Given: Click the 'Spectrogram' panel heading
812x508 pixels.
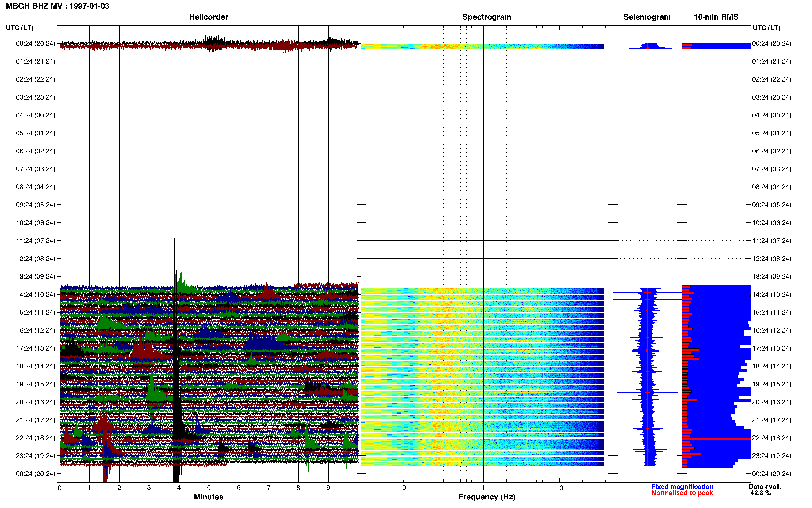Looking at the screenshot, I should pyautogui.click(x=487, y=17).
